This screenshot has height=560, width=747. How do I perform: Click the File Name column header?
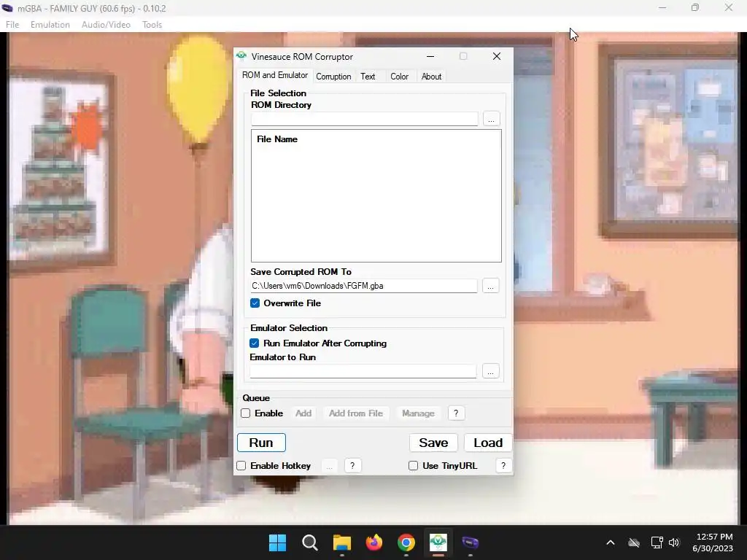pyautogui.click(x=277, y=139)
